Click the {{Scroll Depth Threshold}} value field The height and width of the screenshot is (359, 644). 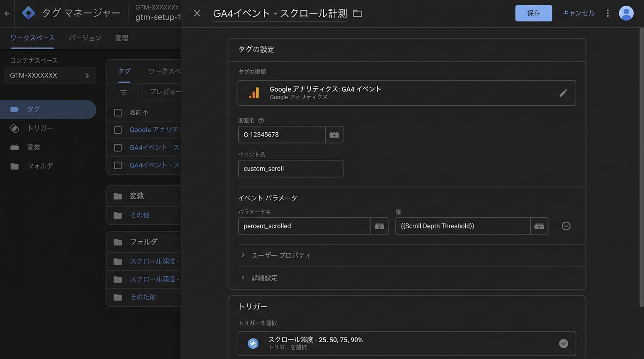(x=463, y=226)
